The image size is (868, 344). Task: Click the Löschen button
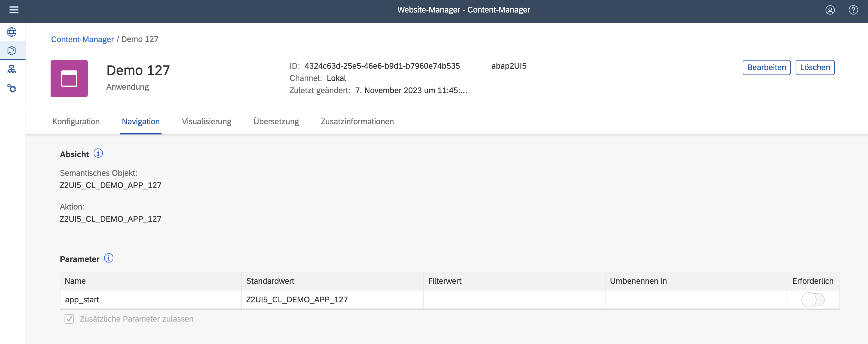pos(815,67)
